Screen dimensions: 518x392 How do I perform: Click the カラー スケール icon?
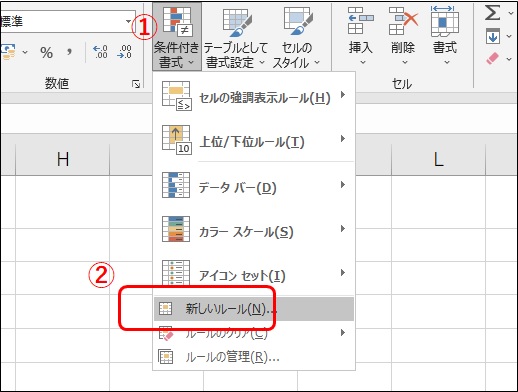[x=176, y=229]
